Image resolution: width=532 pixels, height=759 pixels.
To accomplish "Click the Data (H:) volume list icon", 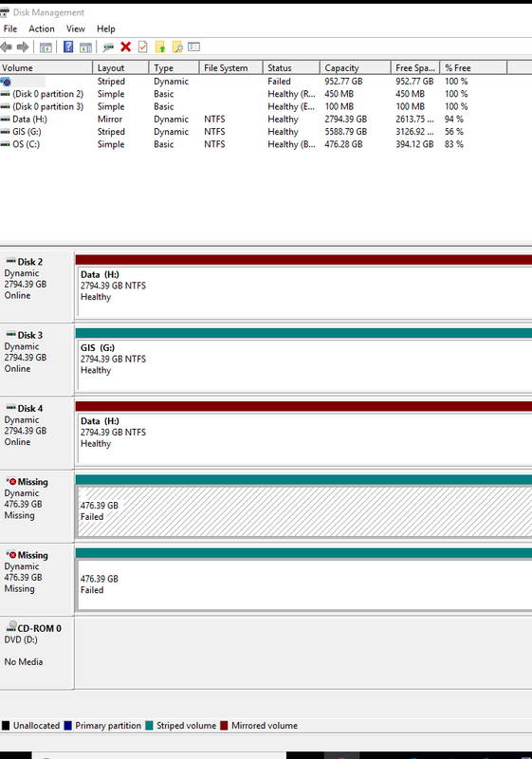I will pos(6,120).
